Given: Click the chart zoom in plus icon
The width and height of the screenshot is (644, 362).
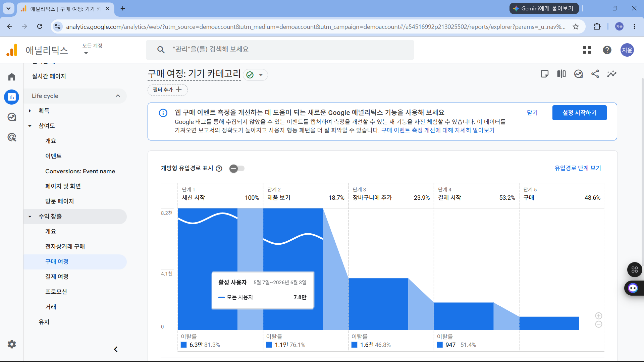Looking at the screenshot, I should click(x=598, y=316).
